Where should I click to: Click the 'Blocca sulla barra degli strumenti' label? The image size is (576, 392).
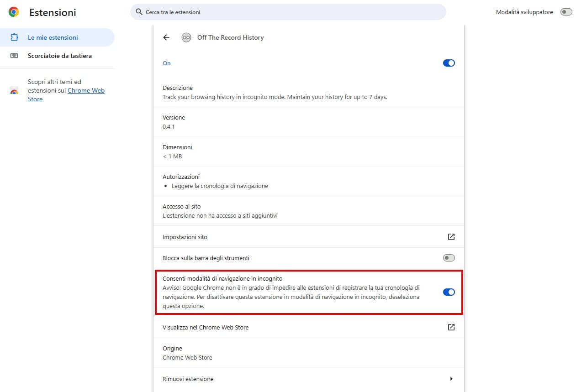(206, 258)
